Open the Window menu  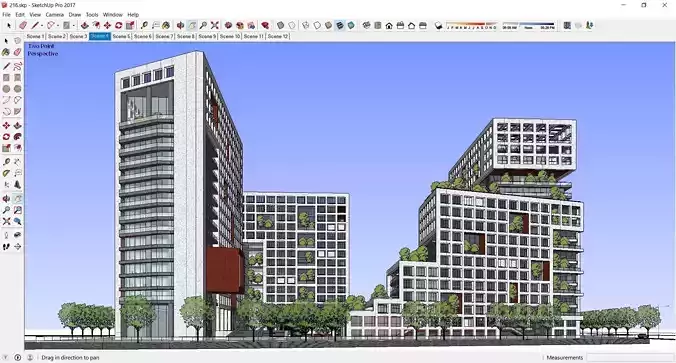113,15
